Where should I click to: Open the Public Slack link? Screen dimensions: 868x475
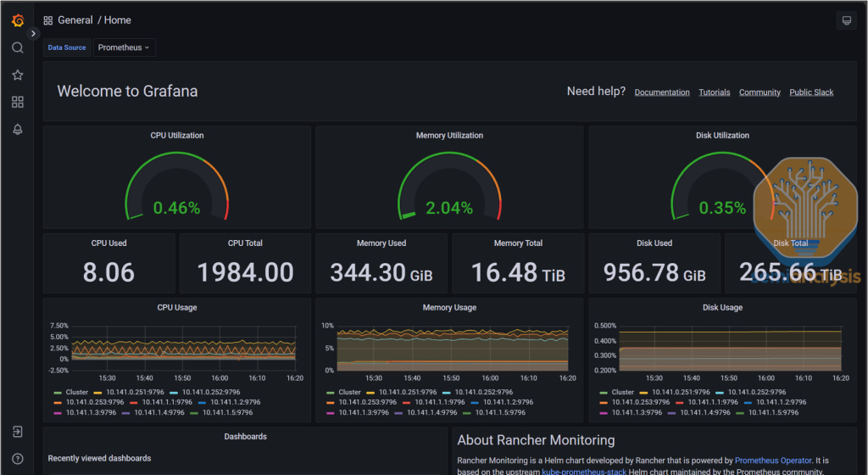click(811, 92)
